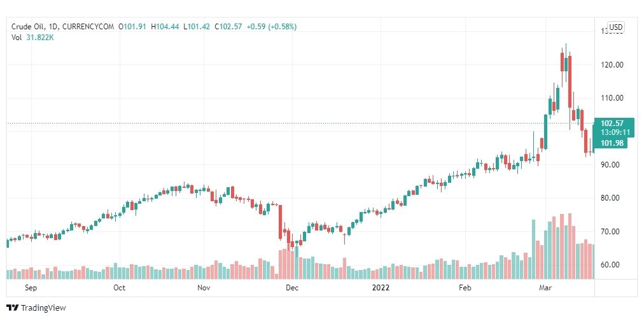The image size is (644, 319).
Task: Click the 2022 label on time axis
Action: click(381, 288)
